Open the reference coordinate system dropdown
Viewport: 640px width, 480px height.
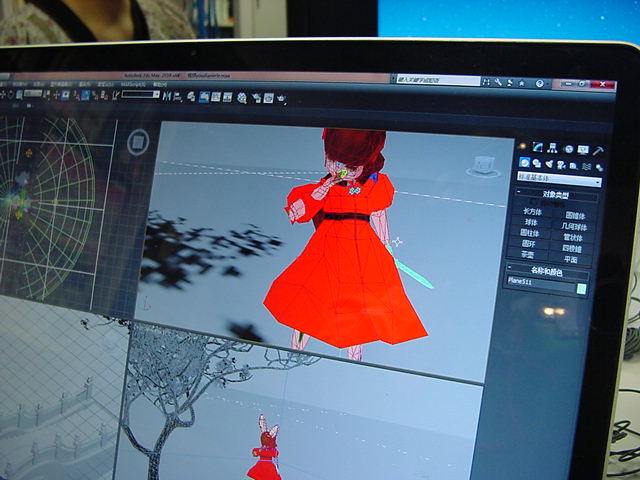click(x=33, y=93)
